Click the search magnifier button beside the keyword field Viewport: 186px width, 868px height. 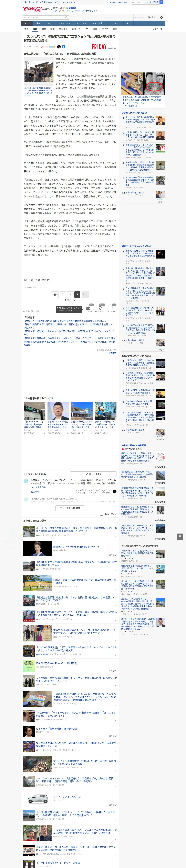(66, 18)
